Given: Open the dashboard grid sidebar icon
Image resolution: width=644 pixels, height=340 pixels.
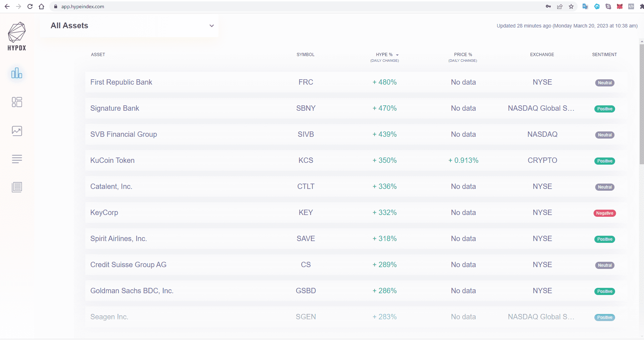Looking at the screenshot, I should coord(17,102).
